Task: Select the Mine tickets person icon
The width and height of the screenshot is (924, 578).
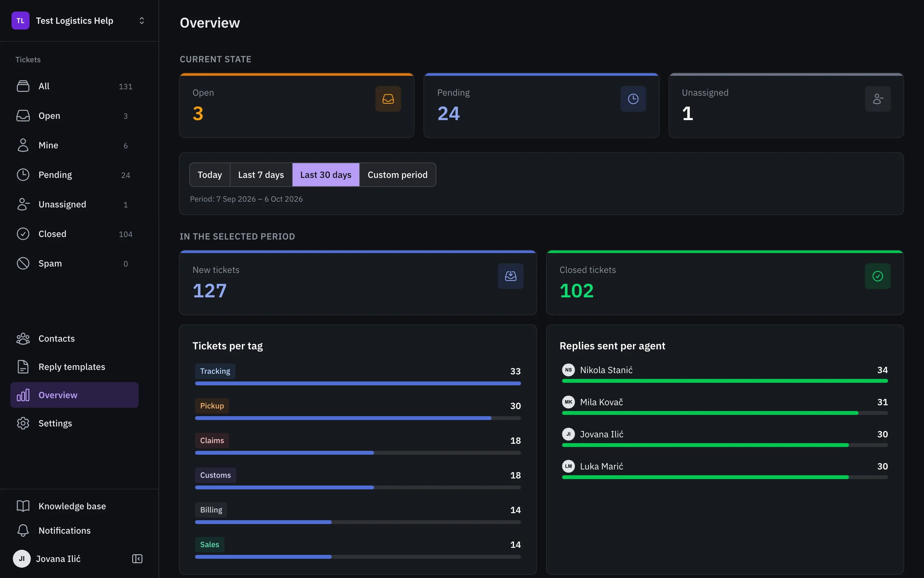Action: (x=23, y=145)
